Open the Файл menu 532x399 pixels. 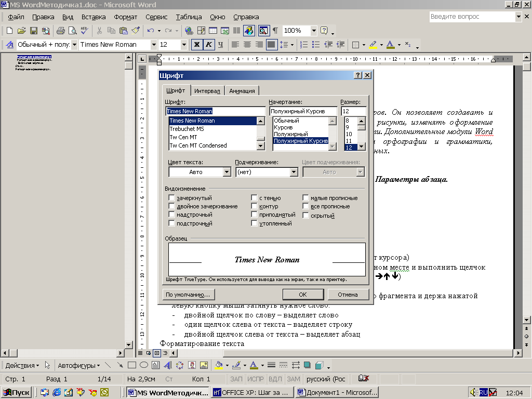coord(16,17)
